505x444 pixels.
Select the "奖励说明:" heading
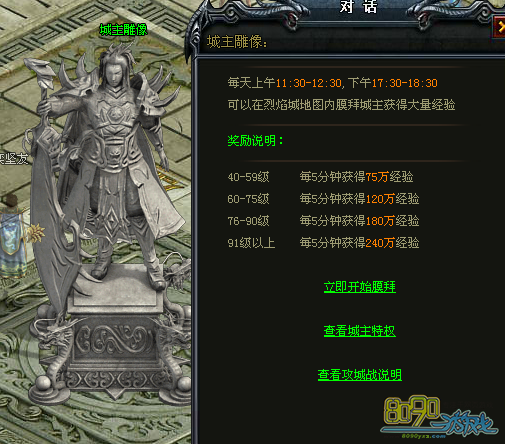pyautogui.click(x=256, y=141)
